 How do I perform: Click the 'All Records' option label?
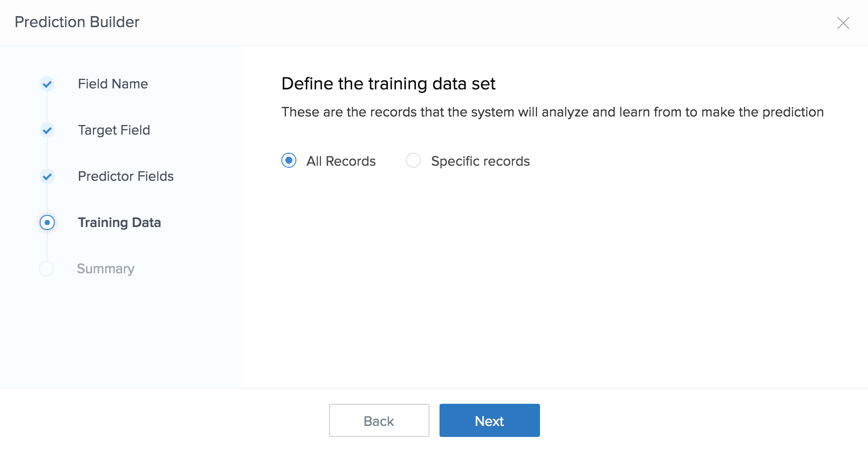tap(341, 161)
